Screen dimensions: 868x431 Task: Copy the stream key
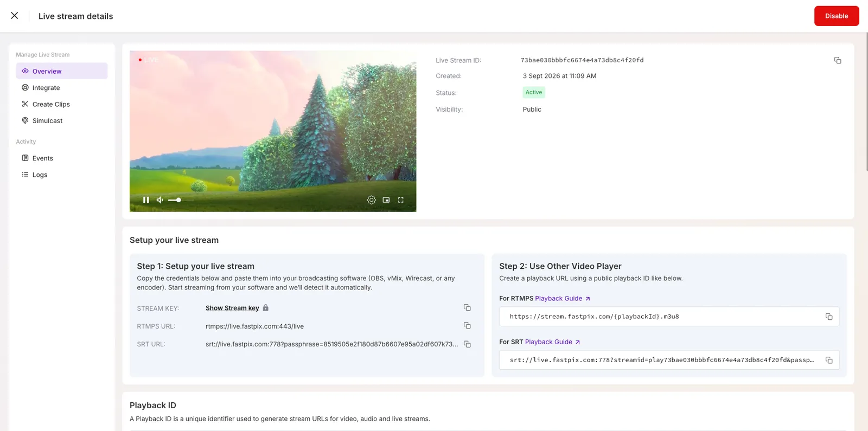467,307
